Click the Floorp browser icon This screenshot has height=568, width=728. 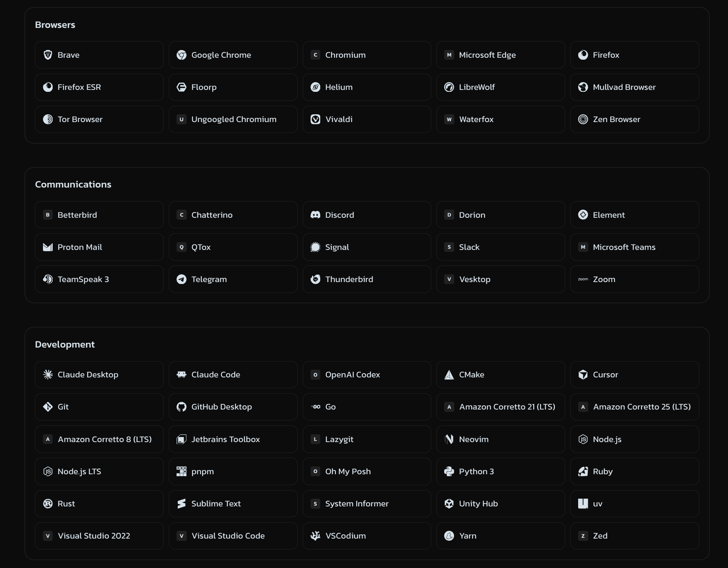point(182,87)
